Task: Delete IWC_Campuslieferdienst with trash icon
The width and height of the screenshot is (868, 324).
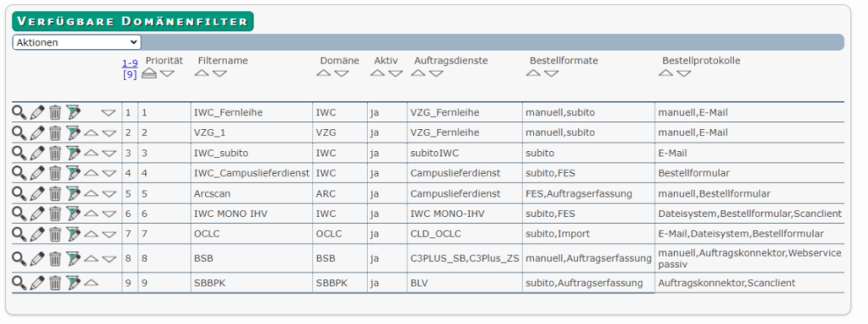Action: point(55,173)
